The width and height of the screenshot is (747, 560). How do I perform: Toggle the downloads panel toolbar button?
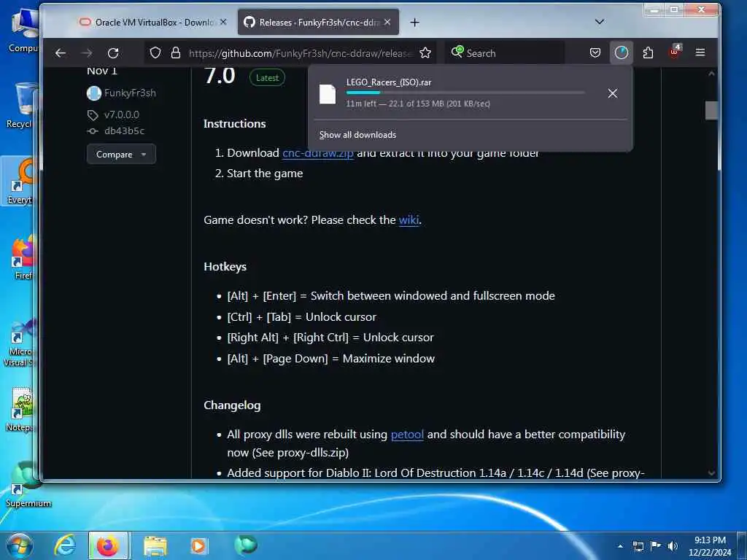click(x=622, y=52)
